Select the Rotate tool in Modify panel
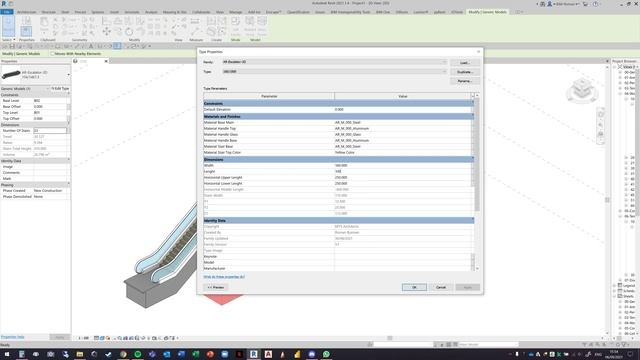Viewport: 640px width, 360px height. point(129,31)
